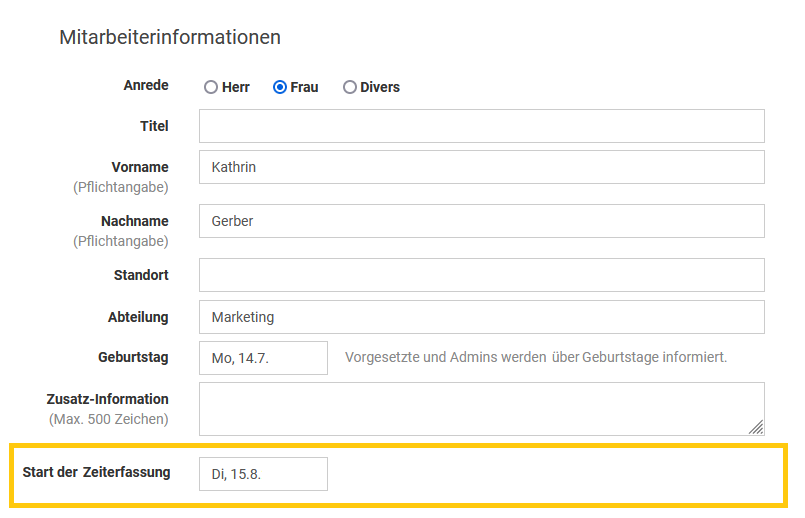Click the empty Titel input field
805x518 pixels.
pyautogui.click(x=481, y=126)
